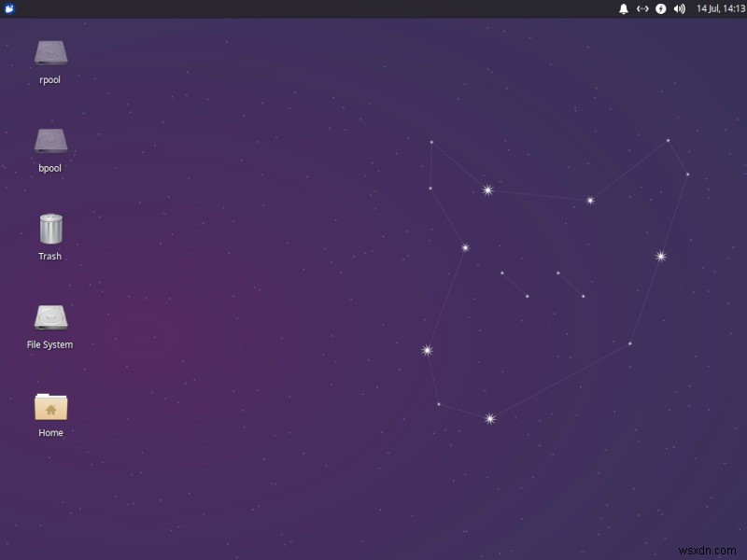
Task: Open the power manager plugin icon
Action: coord(661,8)
